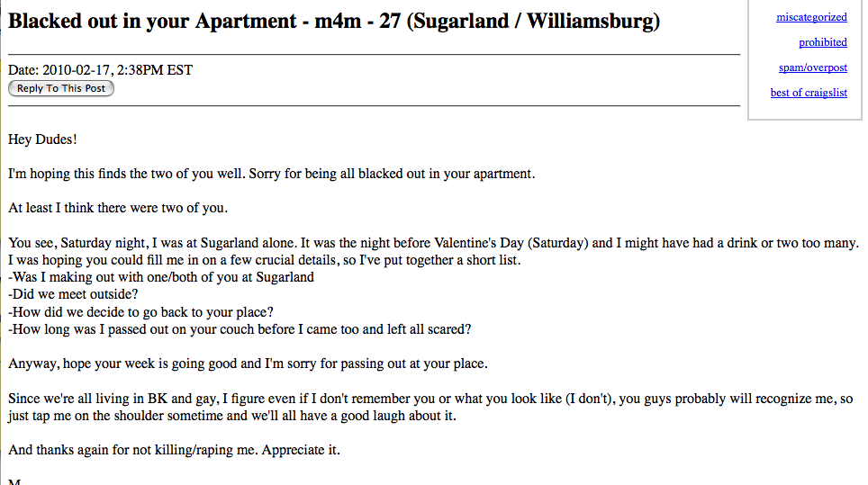Click the 'Anyway, hope your week' sentence

(248, 364)
